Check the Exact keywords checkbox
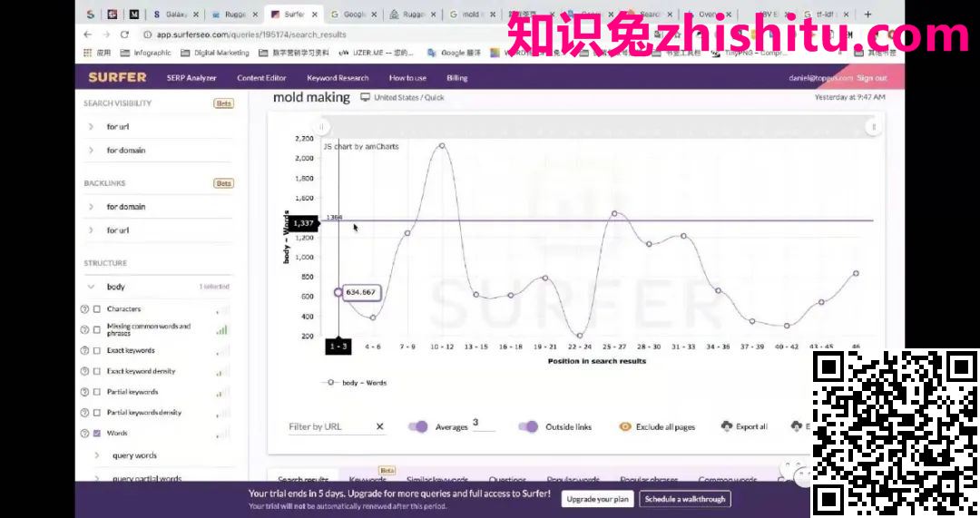The image size is (980, 518). click(x=97, y=350)
